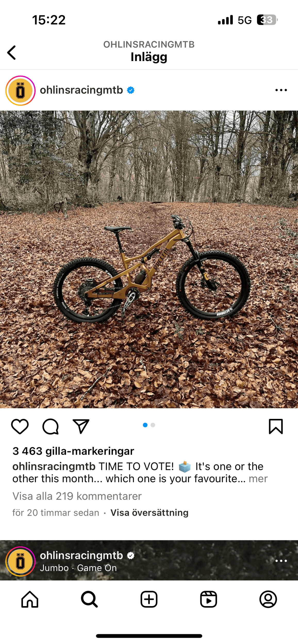
Task: Share post with paper plane icon
Action: [x=81, y=427]
